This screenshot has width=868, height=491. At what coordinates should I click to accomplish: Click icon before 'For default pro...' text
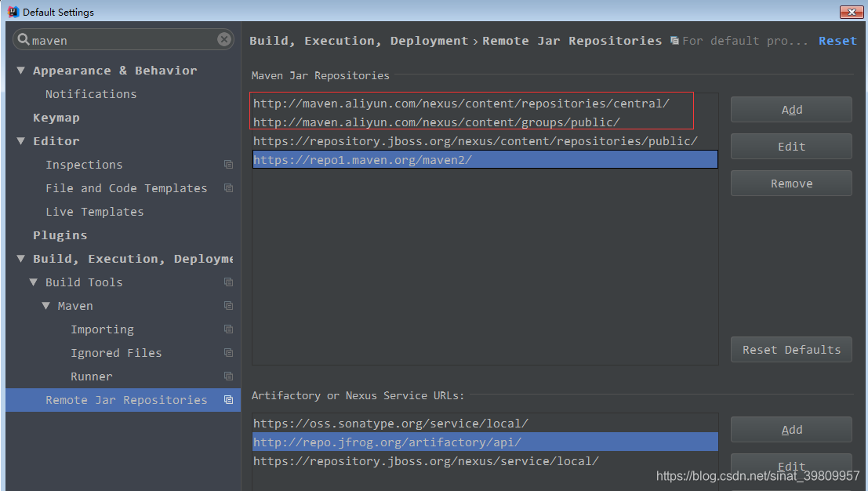[674, 41]
